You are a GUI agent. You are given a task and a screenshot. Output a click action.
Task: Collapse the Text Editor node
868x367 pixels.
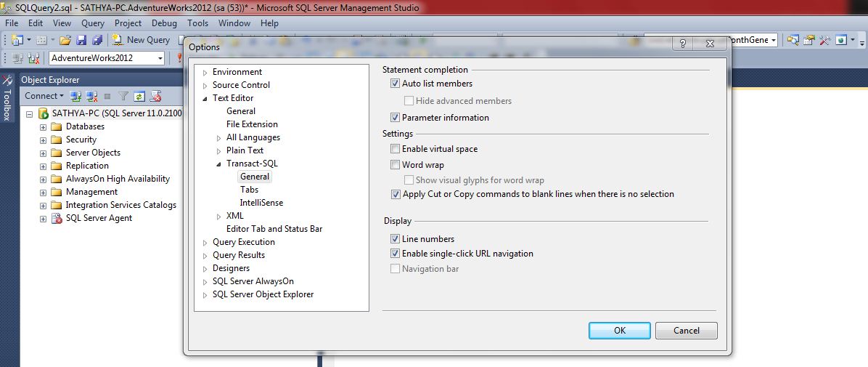tap(205, 98)
